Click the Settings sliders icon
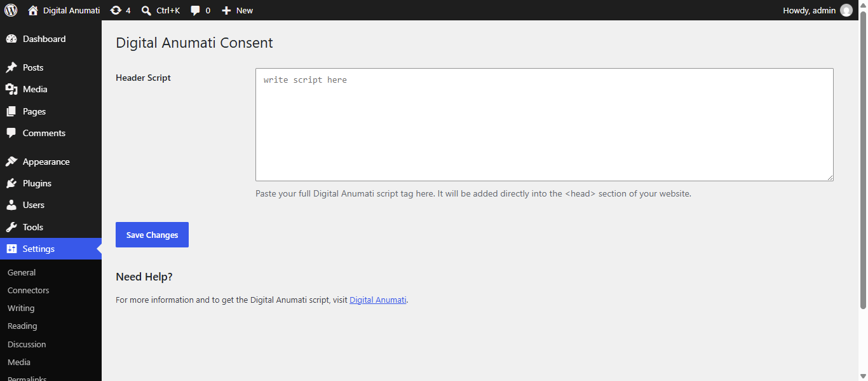The width and height of the screenshot is (868, 381). pyautogui.click(x=11, y=249)
